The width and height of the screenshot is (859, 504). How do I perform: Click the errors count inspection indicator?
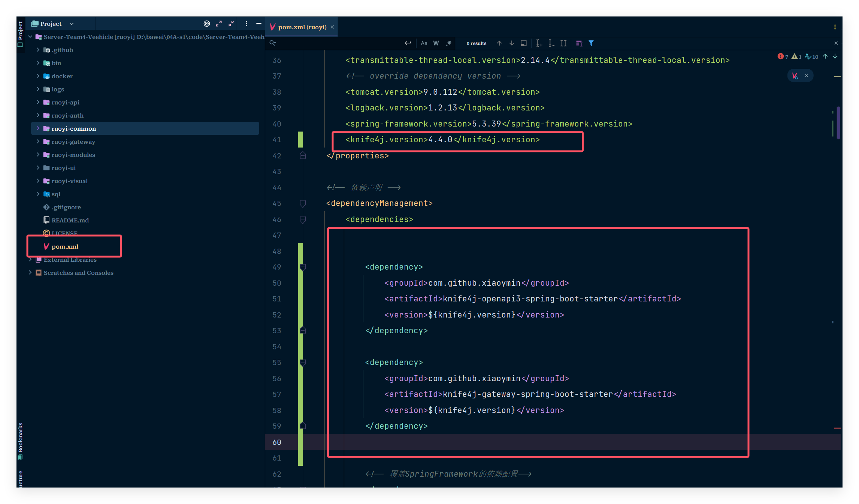tap(783, 57)
